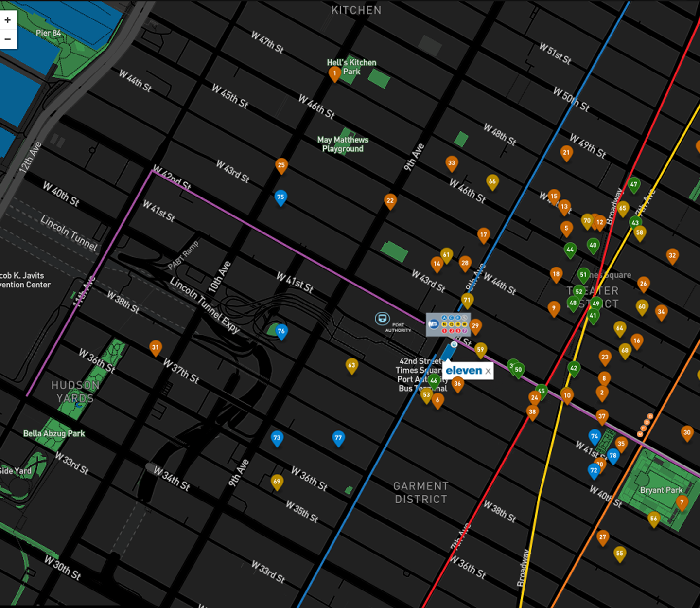Zoom out of the map
The image size is (700, 608).
(8, 39)
